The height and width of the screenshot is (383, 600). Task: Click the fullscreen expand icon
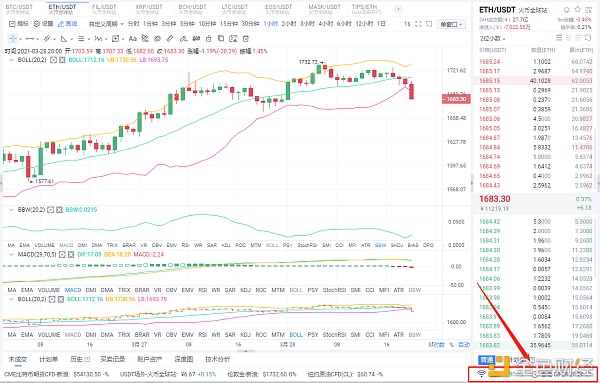tap(418, 24)
